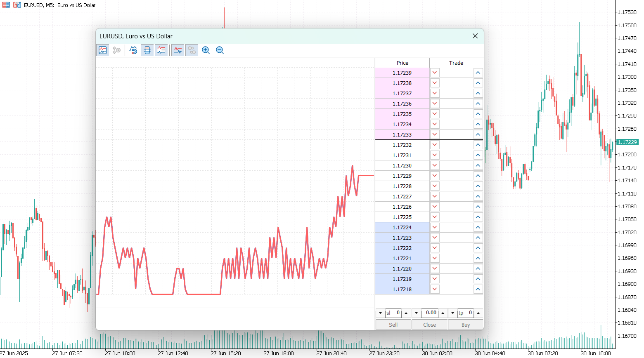Click the spread display capsule icon
The image size is (644, 358).
[x=147, y=50]
